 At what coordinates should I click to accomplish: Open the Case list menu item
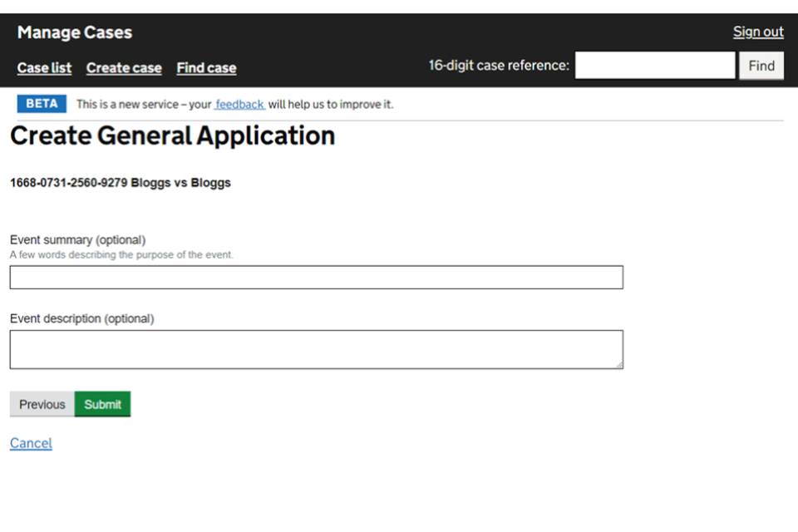click(44, 68)
